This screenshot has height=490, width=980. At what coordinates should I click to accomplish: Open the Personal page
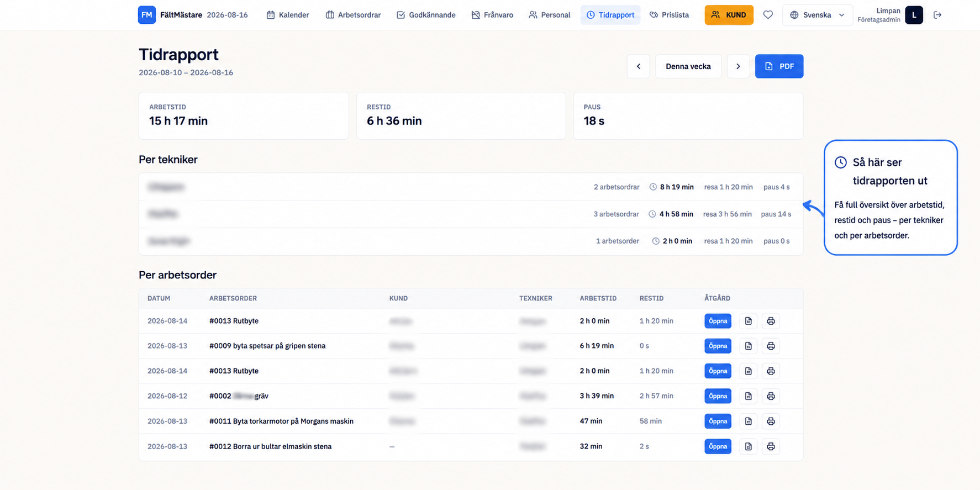tap(549, 15)
